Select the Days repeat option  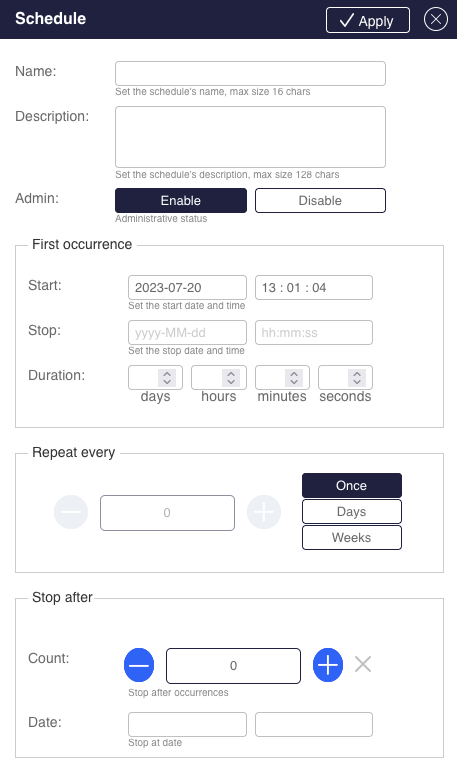[x=352, y=511]
